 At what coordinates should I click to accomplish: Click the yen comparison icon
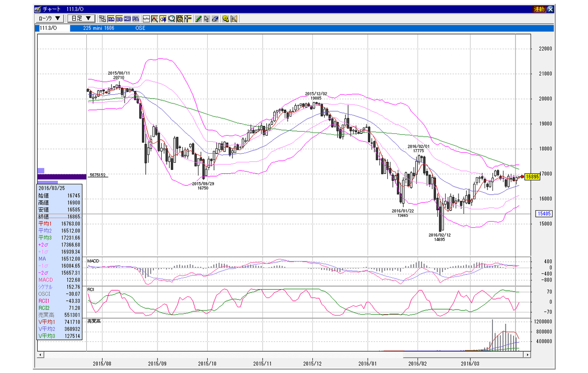point(163,19)
